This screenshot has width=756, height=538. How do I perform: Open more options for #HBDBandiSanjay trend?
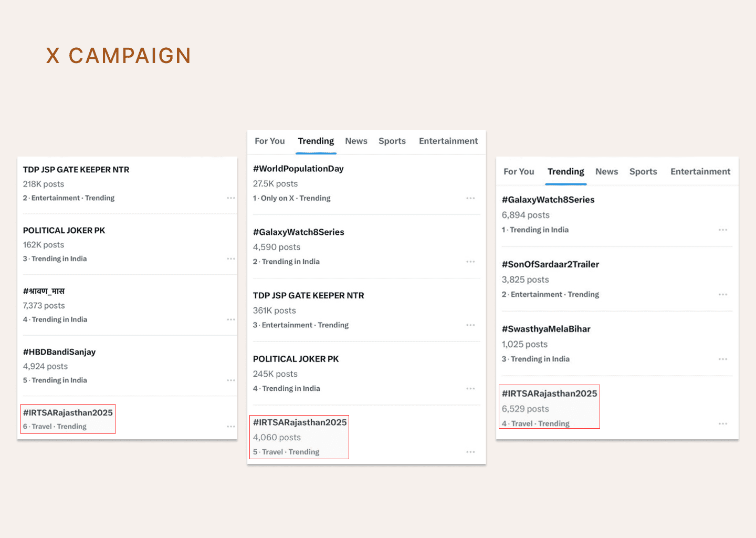pos(231,380)
